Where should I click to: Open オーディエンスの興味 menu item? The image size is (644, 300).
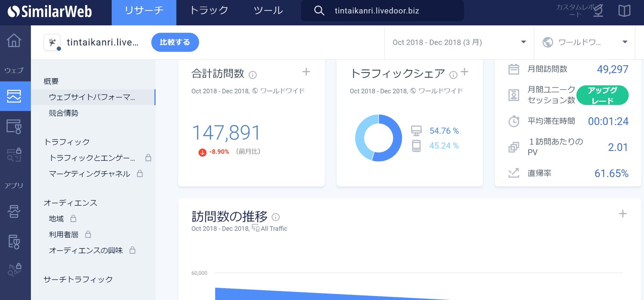click(x=86, y=250)
